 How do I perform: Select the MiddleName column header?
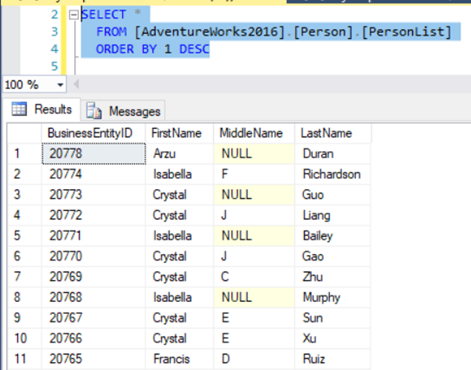click(x=254, y=133)
